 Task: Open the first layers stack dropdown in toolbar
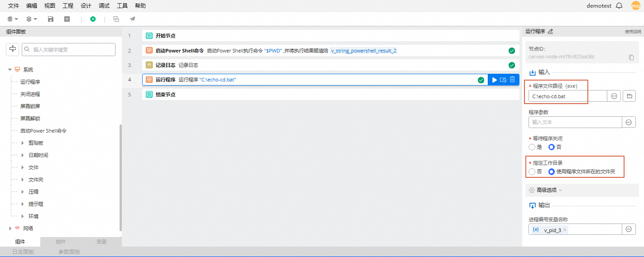(13, 19)
